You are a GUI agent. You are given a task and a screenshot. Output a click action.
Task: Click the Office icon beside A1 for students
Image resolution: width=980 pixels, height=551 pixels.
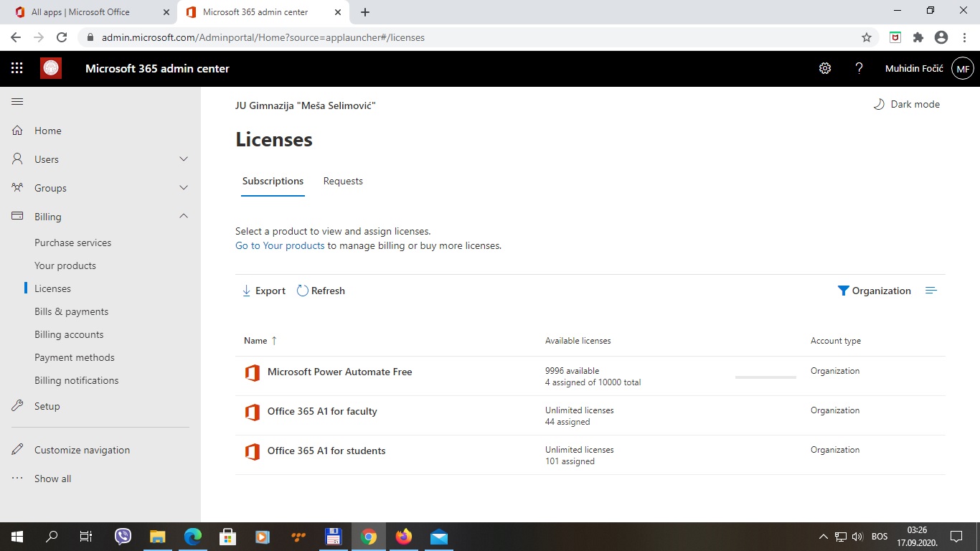pyautogui.click(x=252, y=452)
